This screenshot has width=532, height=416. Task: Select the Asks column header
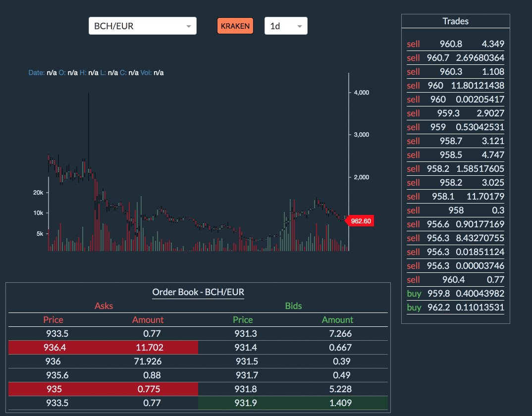pyautogui.click(x=104, y=306)
